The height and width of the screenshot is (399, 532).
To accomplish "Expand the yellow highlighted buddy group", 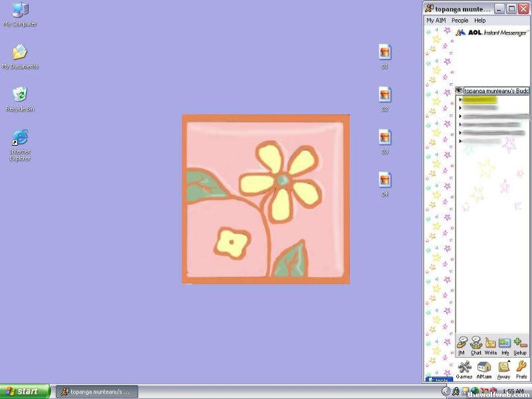I will point(460,99).
